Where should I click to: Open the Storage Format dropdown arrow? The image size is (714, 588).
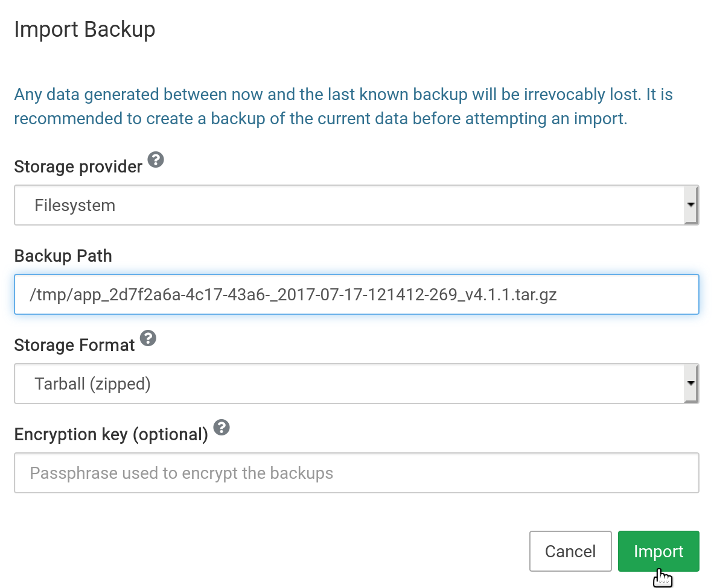pyautogui.click(x=690, y=384)
